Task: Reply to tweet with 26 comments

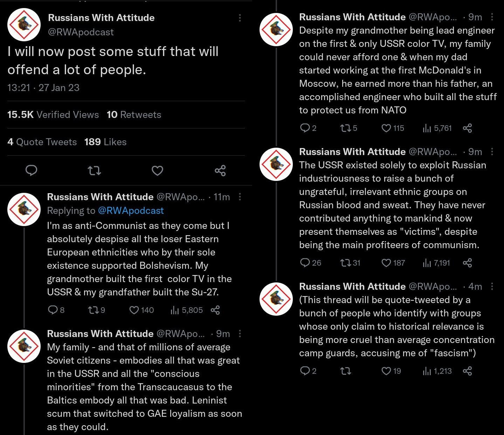Action: 305,263
